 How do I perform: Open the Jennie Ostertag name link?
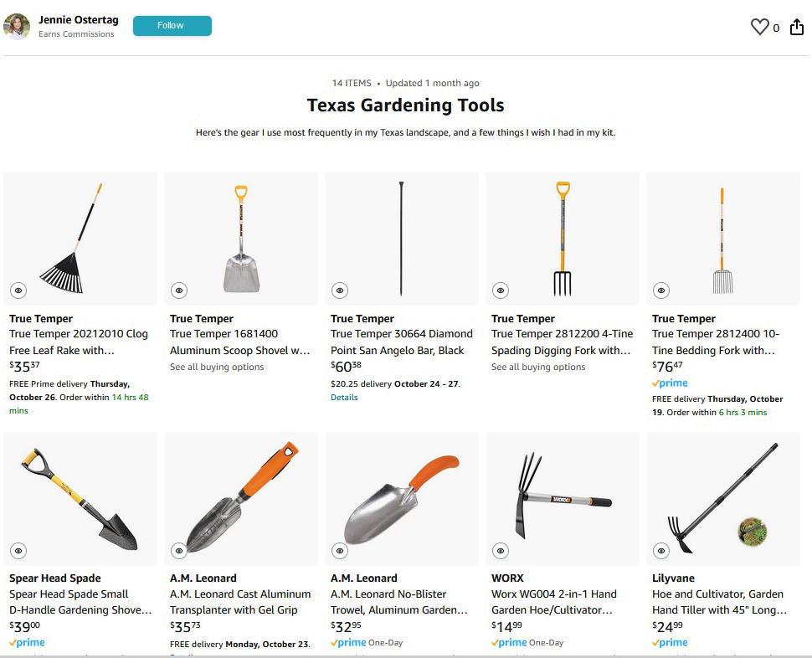[x=78, y=20]
